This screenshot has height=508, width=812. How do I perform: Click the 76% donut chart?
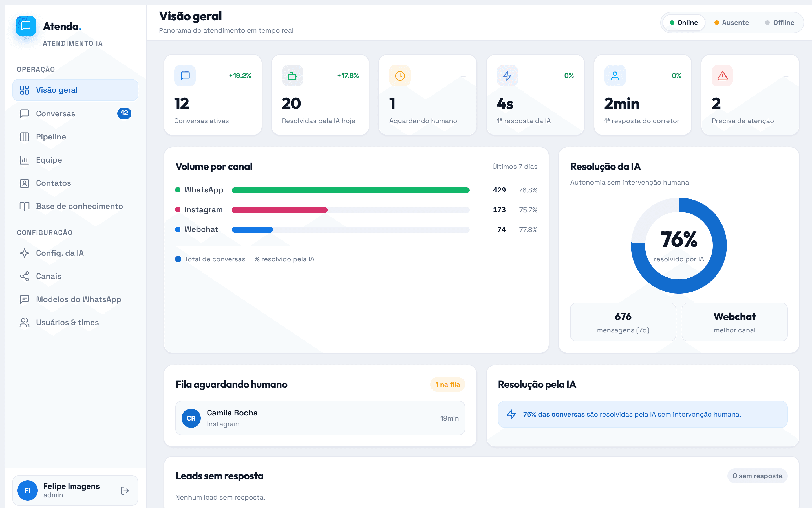pos(679,245)
